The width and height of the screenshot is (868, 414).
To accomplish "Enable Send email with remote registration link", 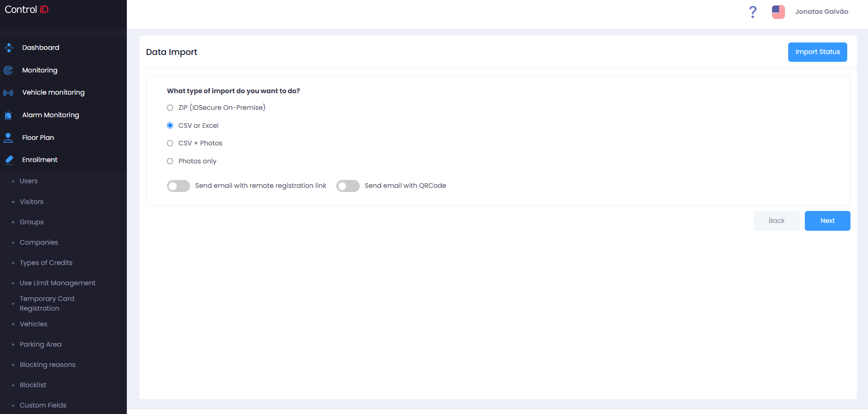I will (178, 186).
